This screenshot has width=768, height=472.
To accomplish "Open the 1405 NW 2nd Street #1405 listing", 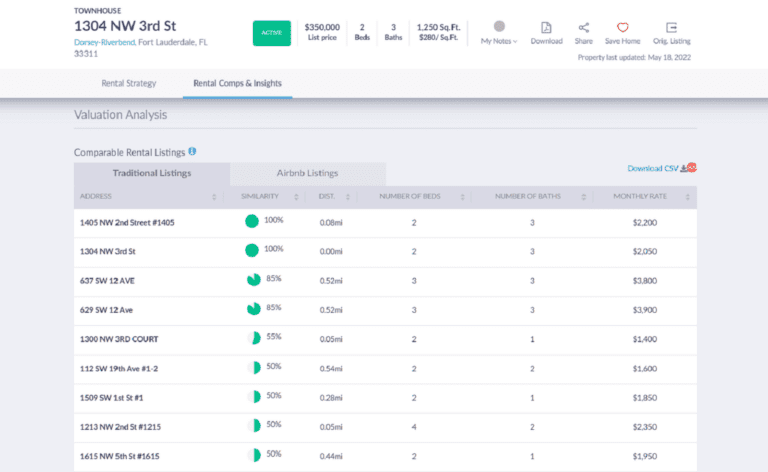I will pyautogui.click(x=127, y=222).
